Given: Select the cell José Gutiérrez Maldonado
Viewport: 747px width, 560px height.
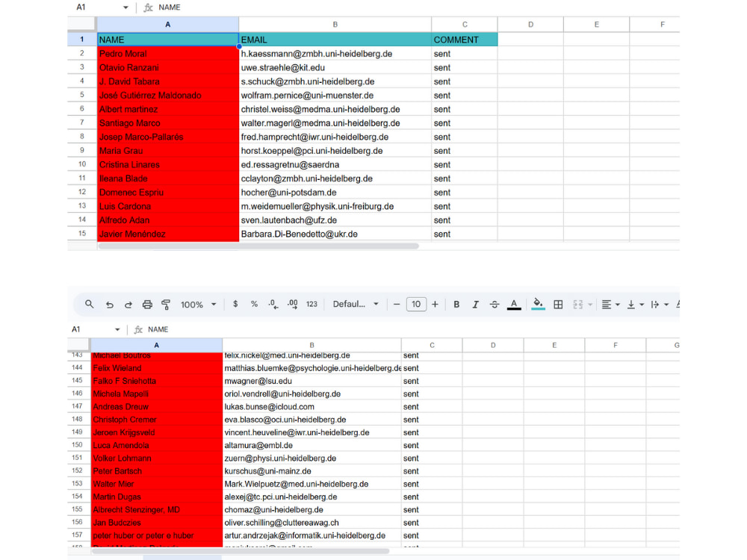Looking at the screenshot, I should tap(167, 96).
